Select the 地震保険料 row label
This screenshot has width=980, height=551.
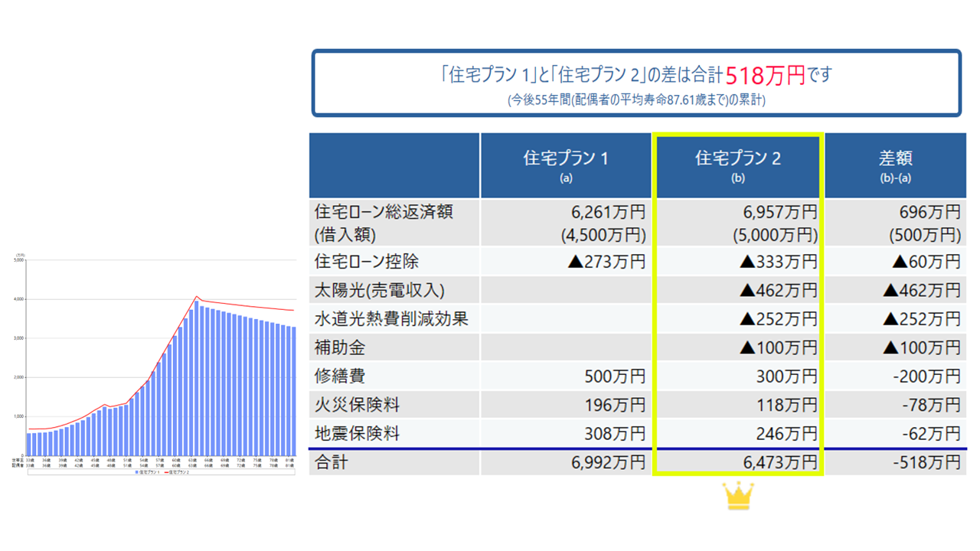357,434
